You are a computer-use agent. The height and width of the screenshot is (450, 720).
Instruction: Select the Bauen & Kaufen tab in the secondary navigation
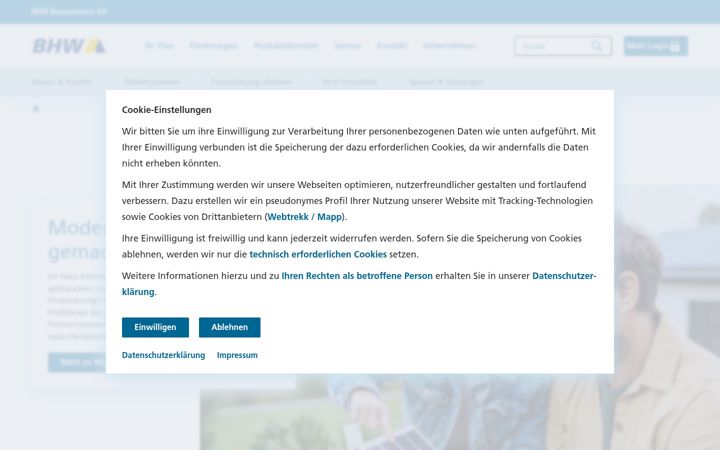coord(62,82)
